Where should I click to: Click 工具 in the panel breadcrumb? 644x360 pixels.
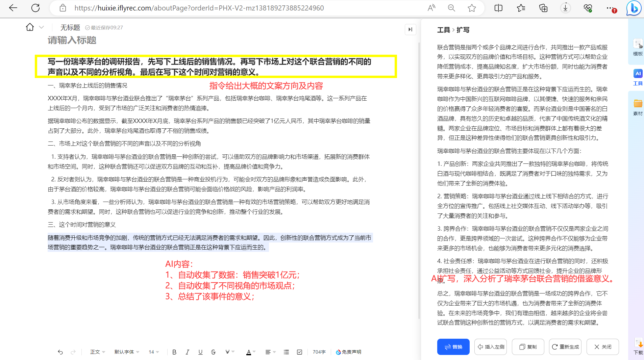click(443, 30)
